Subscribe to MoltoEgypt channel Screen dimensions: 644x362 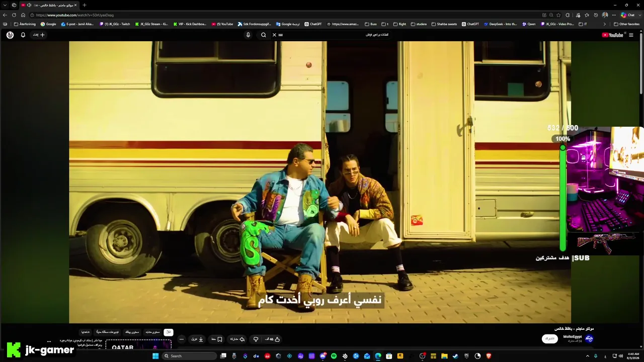[x=550, y=339]
